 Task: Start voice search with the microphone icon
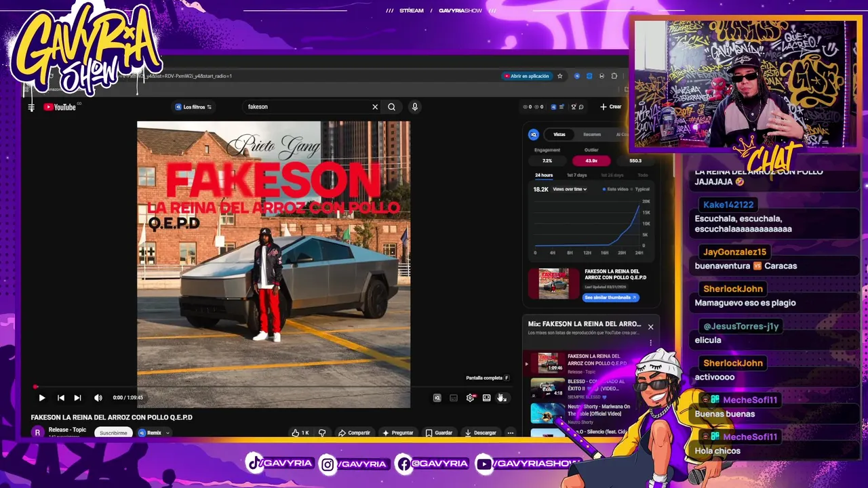414,107
